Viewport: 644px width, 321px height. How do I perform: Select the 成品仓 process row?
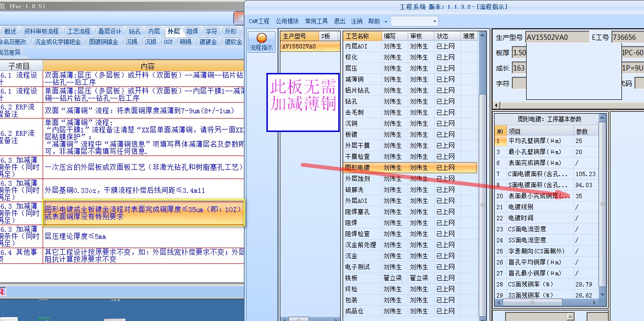click(410, 311)
